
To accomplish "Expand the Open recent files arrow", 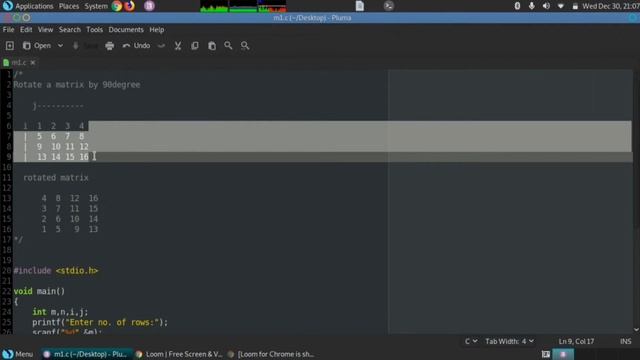I will click(60, 46).
